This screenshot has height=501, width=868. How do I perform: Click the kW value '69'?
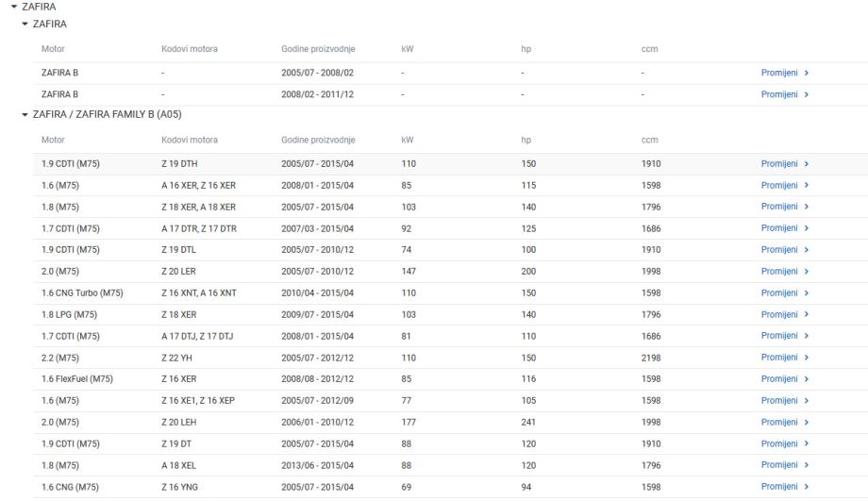tap(407, 487)
